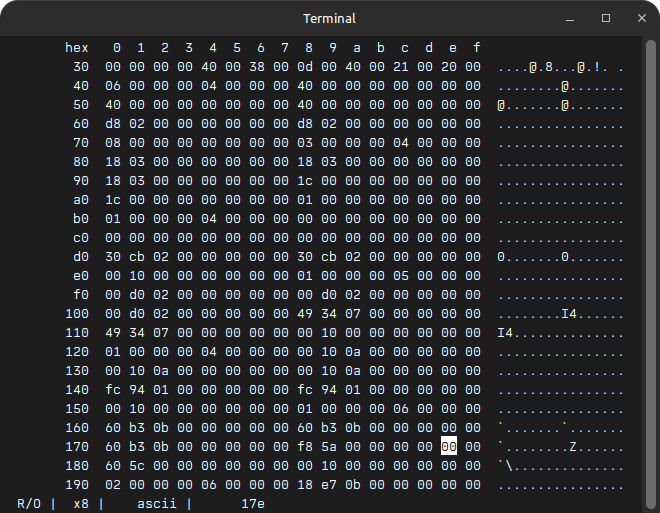
Task: Select byte f8 in row 170
Action: point(305,446)
